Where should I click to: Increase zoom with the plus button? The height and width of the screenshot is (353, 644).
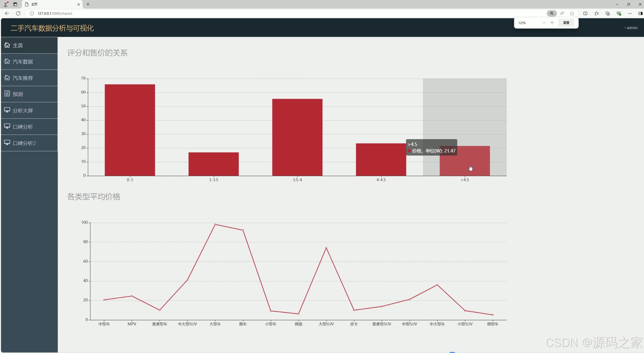(x=552, y=23)
